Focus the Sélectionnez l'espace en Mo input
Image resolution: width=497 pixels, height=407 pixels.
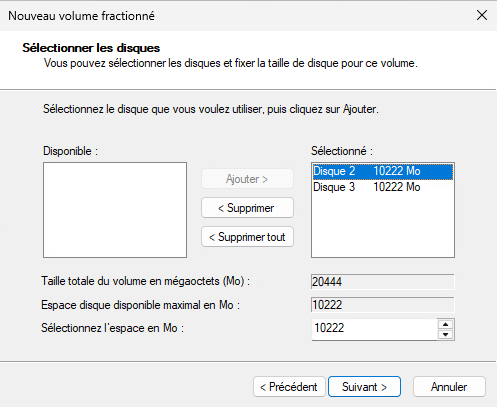point(374,328)
